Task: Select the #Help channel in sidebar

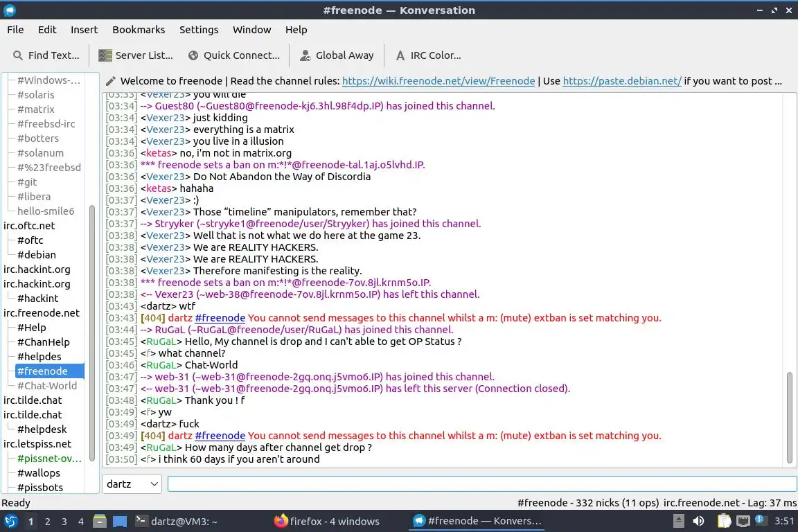Action: pos(32,328)
